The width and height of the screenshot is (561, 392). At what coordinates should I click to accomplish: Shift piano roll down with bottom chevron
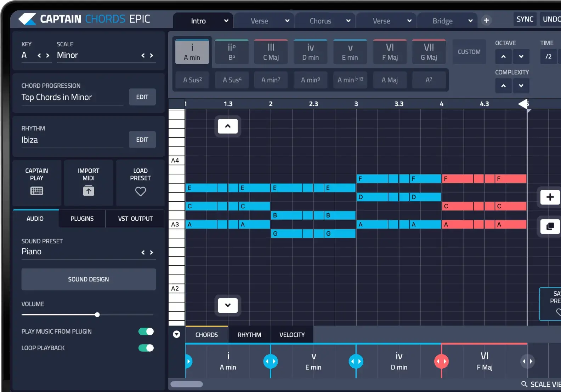click(x=228, y=305)
